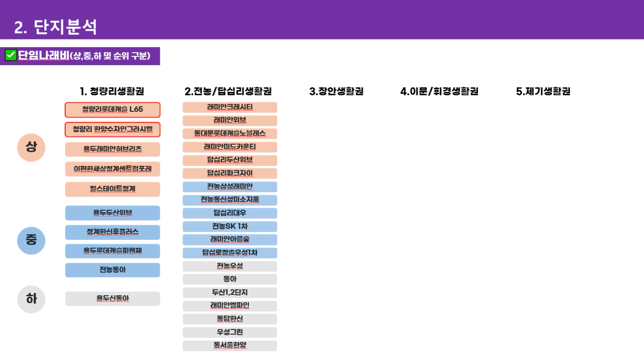Click the 래미안크레시티 box

coord(230,107)
